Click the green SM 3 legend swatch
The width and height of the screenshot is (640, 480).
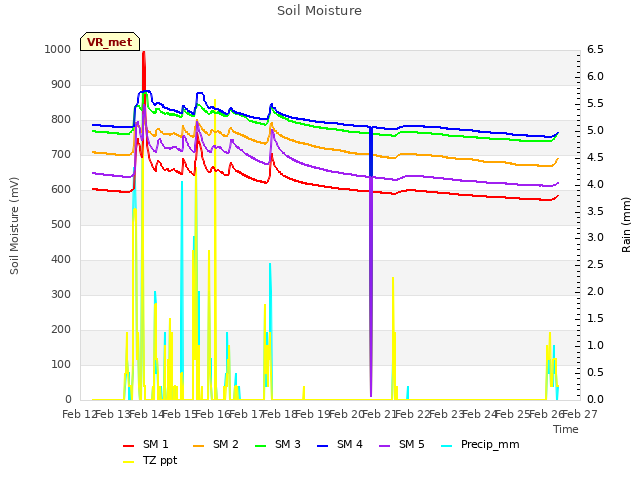(261, 446)
